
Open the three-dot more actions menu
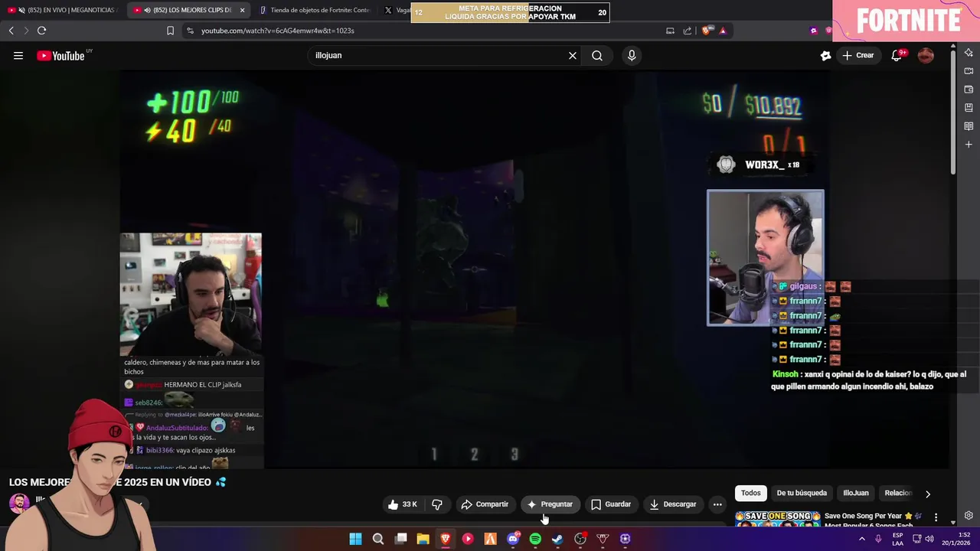click(717, 504)
